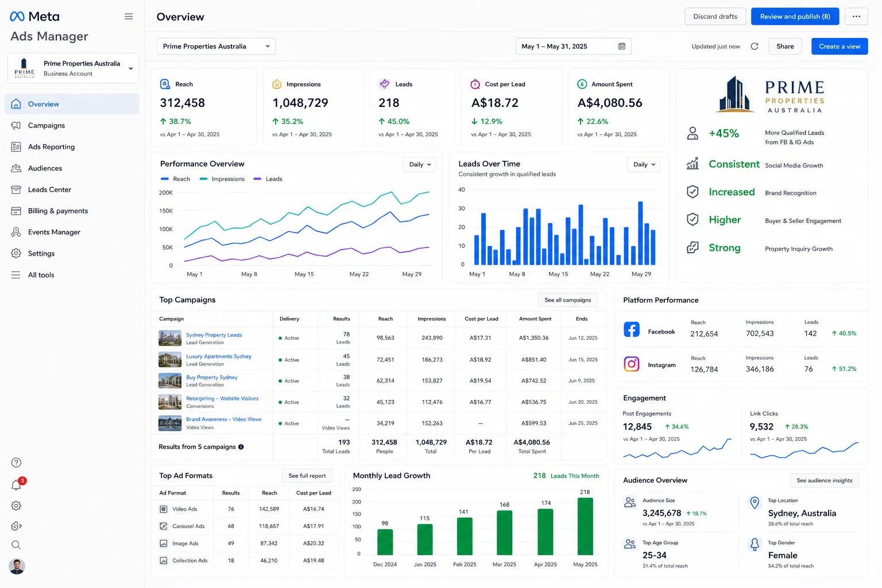Click the Video Ads format icon

pos(164,509)
